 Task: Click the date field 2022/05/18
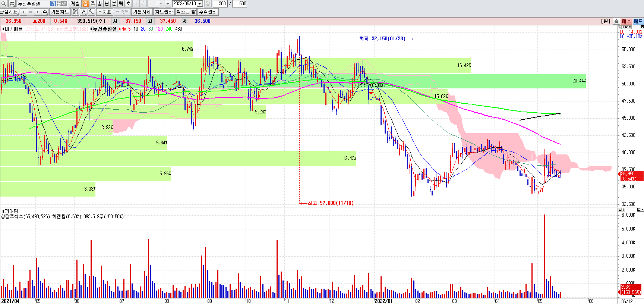point(184,4)
